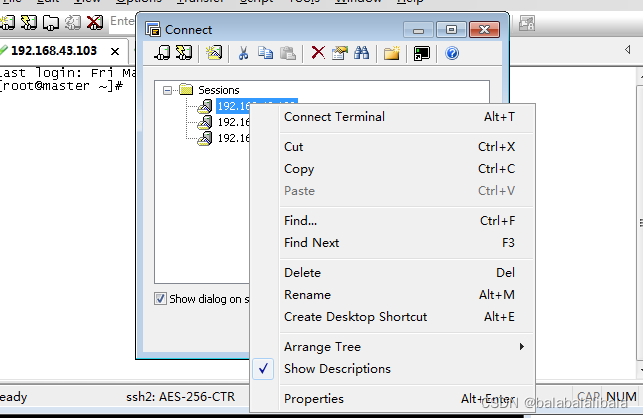Switch to the 192.168.43.103 session tab
The height and width of the screenshot is (418, 643).
(54, 51)
